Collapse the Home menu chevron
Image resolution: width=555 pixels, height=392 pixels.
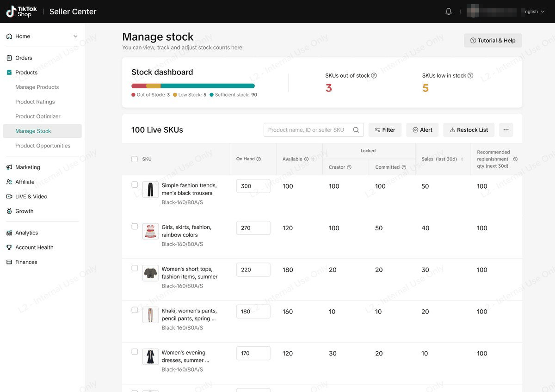coord(75,36)
